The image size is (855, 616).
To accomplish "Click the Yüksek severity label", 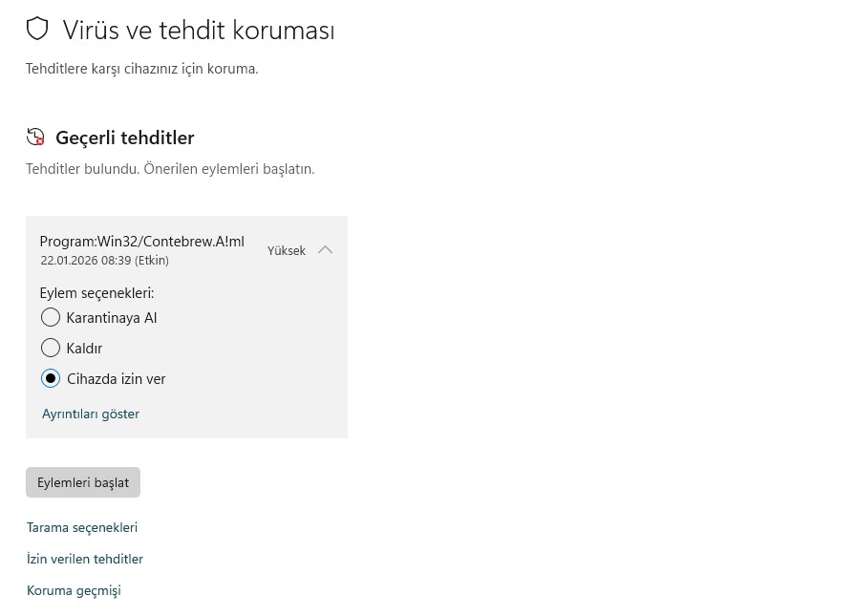I will tap(287, 251).
